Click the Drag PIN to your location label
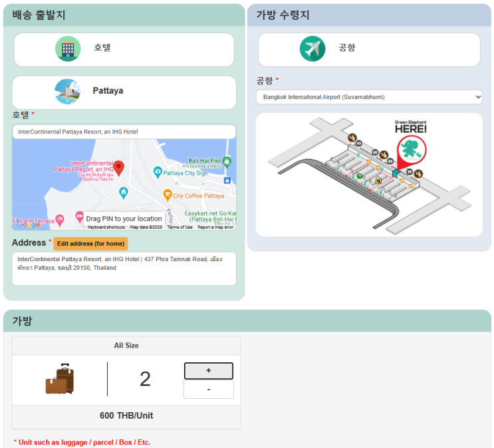This screenshot has width=494, height=448. point(124,219)
